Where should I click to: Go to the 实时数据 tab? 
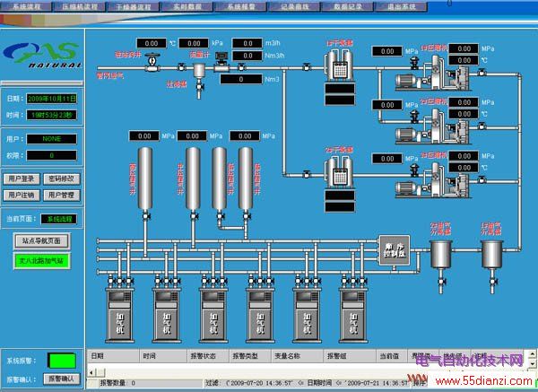point(187,6)
